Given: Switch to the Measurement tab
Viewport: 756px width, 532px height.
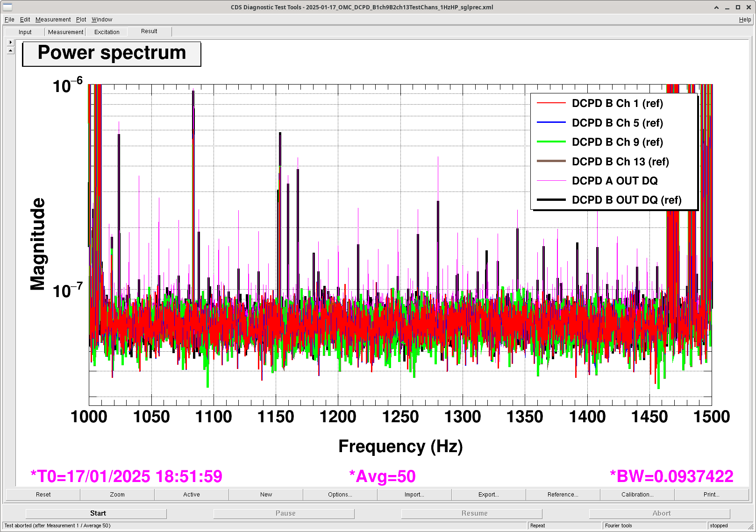Looking at the screenshot, I should point(65,32).
